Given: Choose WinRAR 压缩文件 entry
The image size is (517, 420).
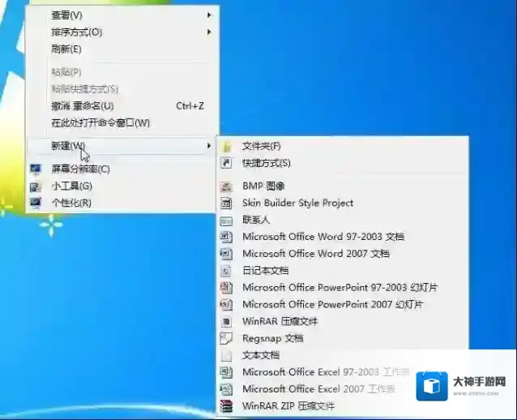Looking at the screenshot, I should point(342,322).
